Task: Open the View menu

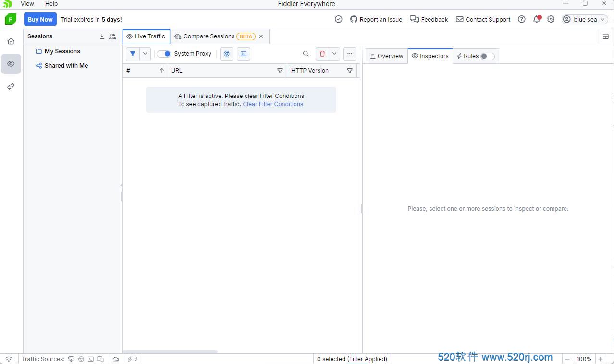Action: pos(27,4)
